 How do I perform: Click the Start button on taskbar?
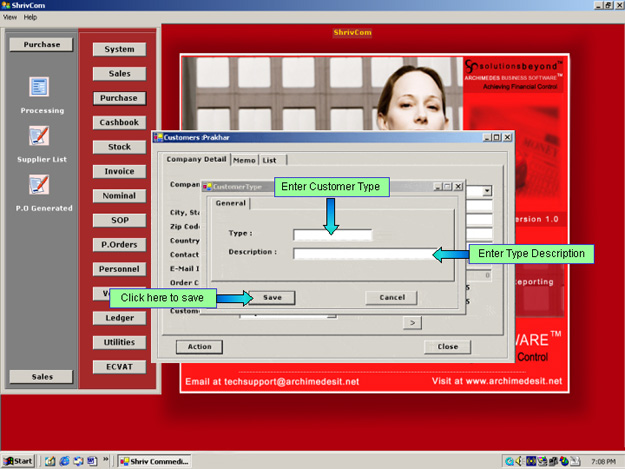point(19,461)
